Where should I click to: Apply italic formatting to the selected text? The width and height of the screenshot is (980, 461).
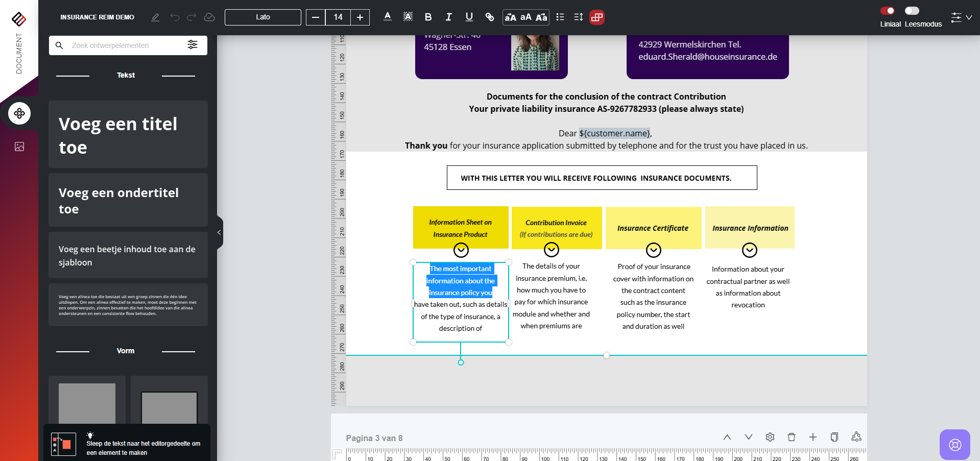click(x=448, y=17)
